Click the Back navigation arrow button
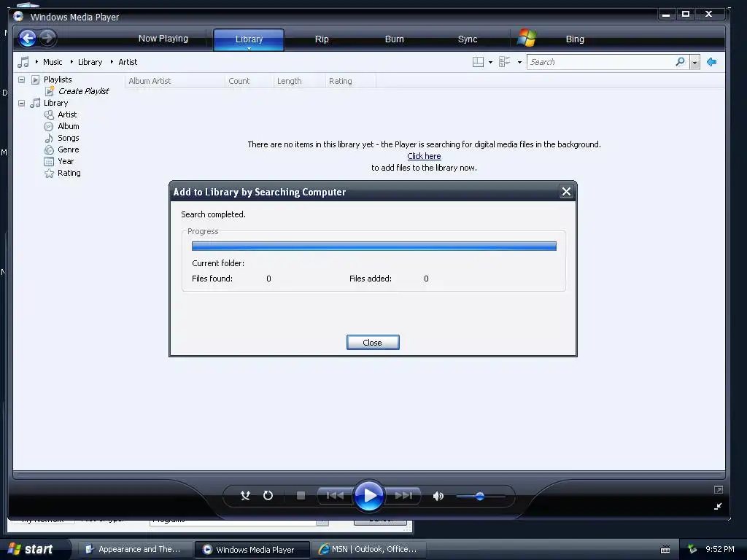747x560 pixels. 28,38
